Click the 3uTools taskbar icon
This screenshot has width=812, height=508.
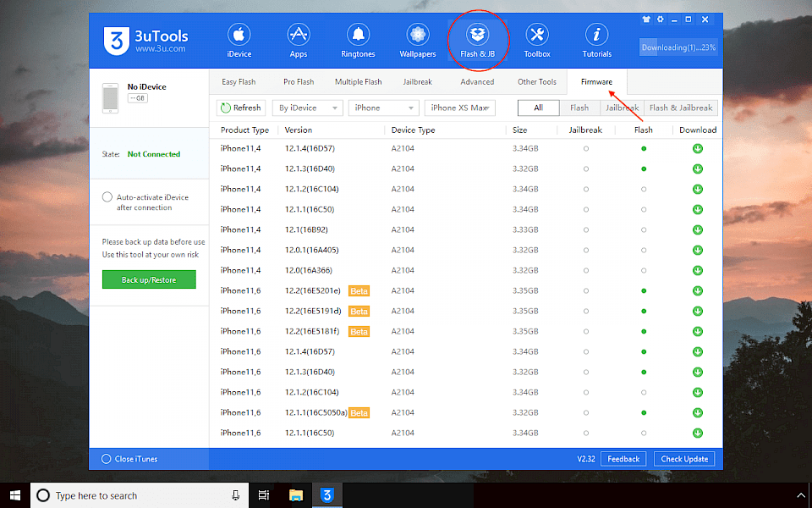326,495
